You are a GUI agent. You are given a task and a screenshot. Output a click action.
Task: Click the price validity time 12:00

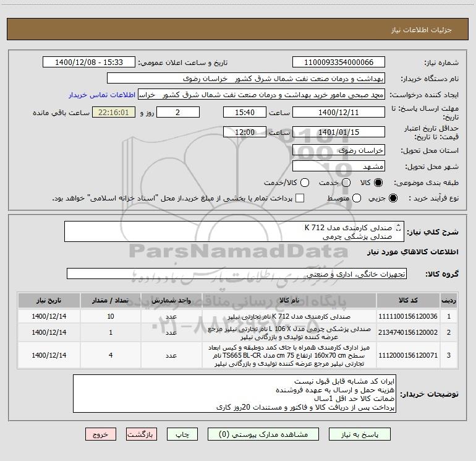pyautogui.click(x=245, y=132)
